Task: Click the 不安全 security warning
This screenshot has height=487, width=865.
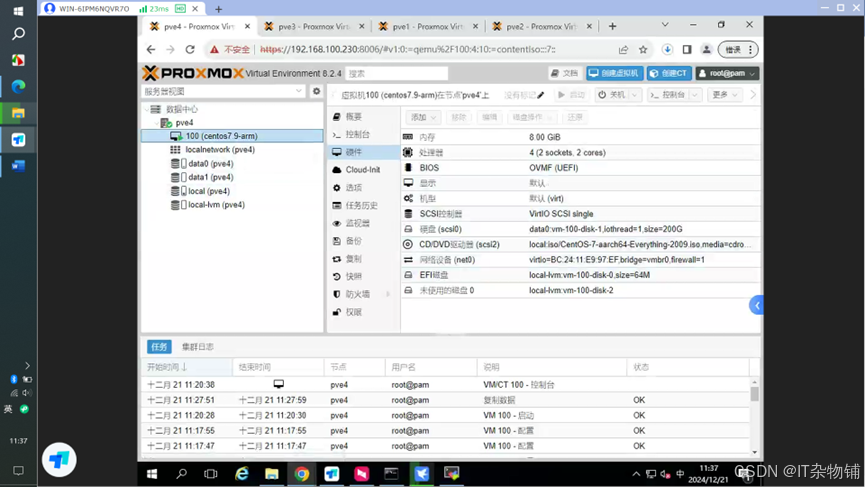Action: [230, 50]
